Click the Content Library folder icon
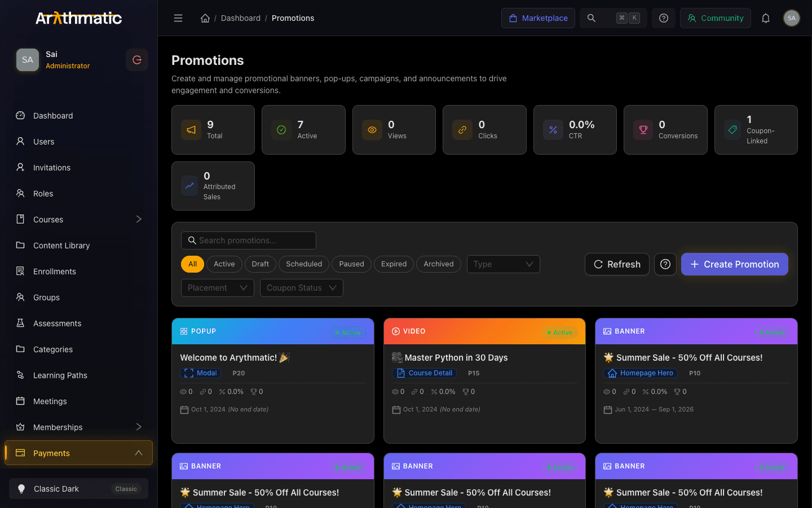The width and height of the screenshot is (812, 508). click(x=20, y=246)
